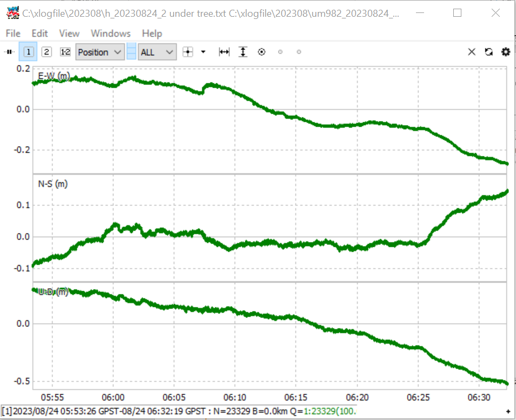
Task: Click the connect/pause icon at toolbar start
Action: 10,52
